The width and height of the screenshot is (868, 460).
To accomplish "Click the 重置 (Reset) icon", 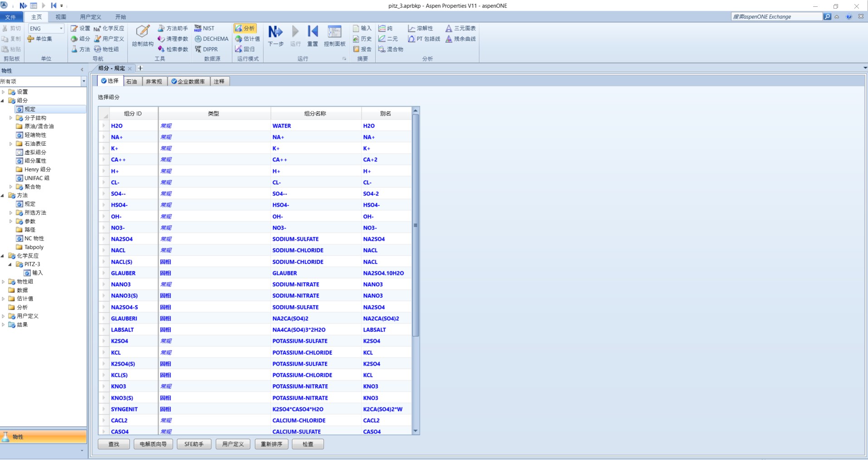I will [312, 31].
